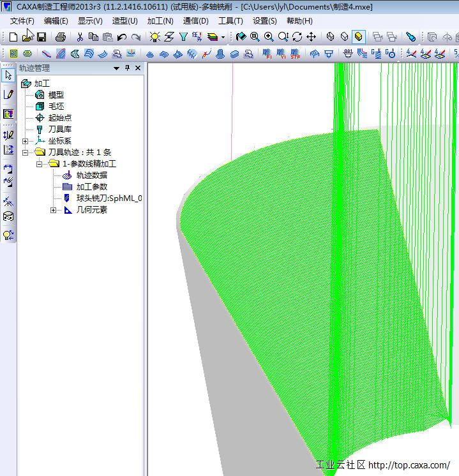Click the 1-参数线精加工 toolpath label
Viewport: 459px width, 476px height.
[x=89, y=164]
